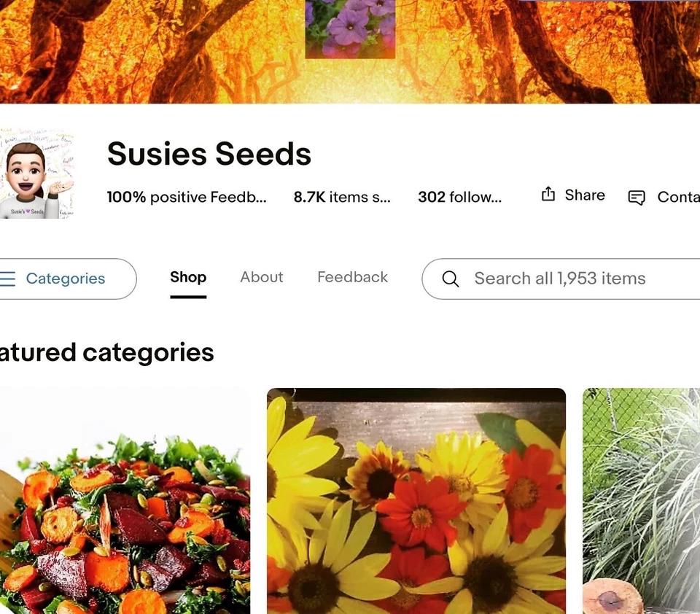Image resolution: width=700 pixels, height=614 pixels.
Task: Click the Contact seller text
Action: tap(679, 197)
